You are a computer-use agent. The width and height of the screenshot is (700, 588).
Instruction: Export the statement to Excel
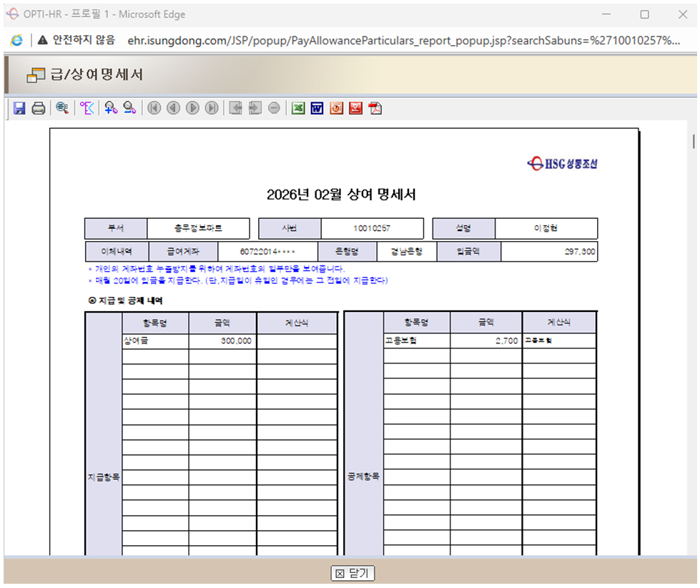[297, 108]
